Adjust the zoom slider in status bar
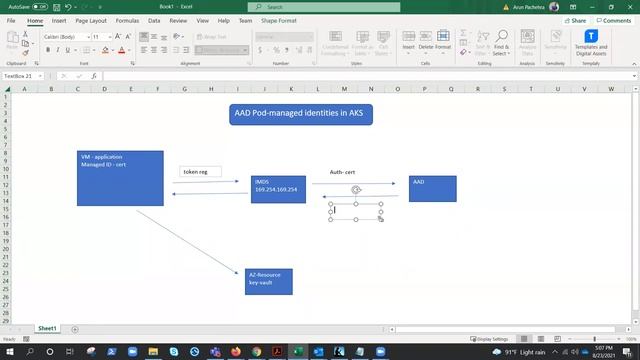Image resolution: width=640 pixels, height=360 pixels. coord(594,339)
